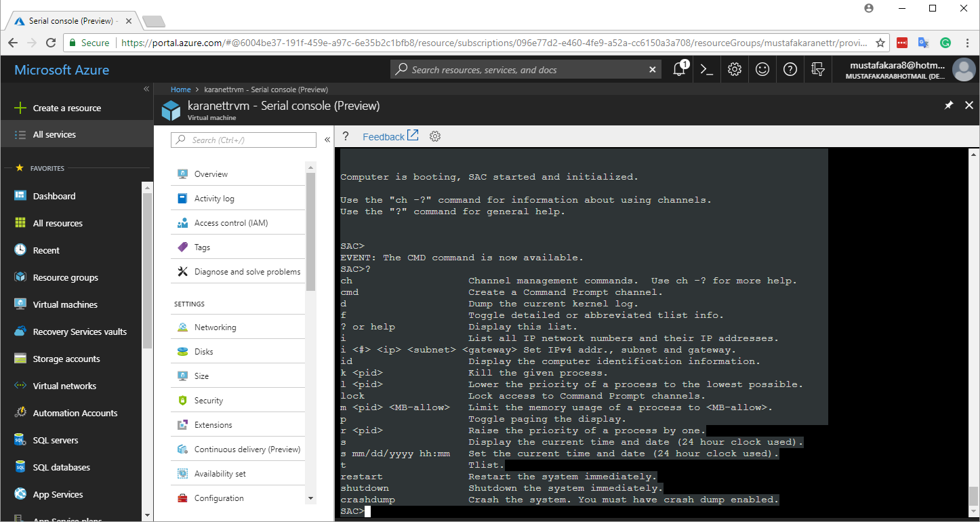Send feedback via smiley icon
Viewport: 980px width, 522px height.
point(762,69)
